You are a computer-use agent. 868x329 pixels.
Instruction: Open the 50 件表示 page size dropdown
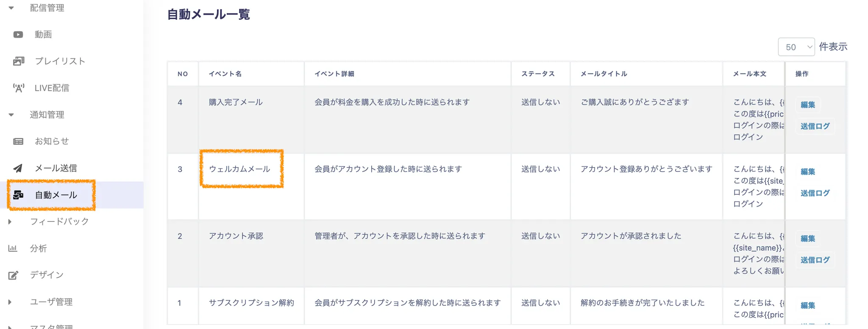[796, 47]
